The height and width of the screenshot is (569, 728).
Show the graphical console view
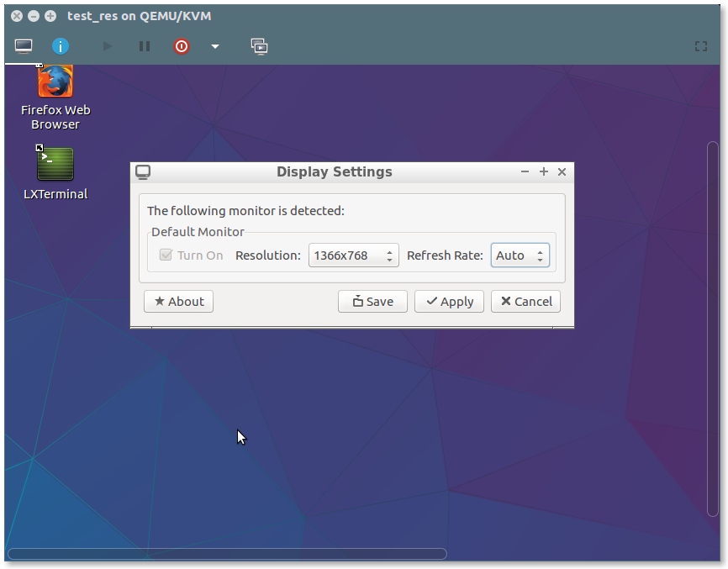pyautogui.click(x=24, y=46)
